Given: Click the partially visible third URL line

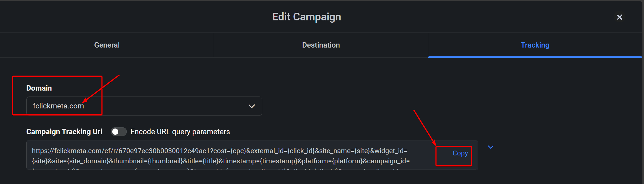Looking at the screenshot, I should click(x=215, y=169).
